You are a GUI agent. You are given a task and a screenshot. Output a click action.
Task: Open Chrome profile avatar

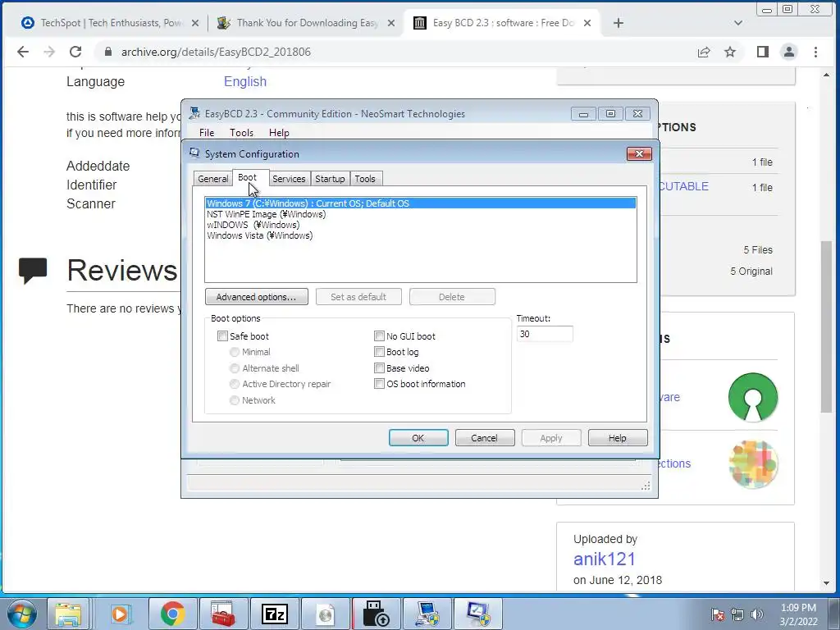(x=789, y=52)
